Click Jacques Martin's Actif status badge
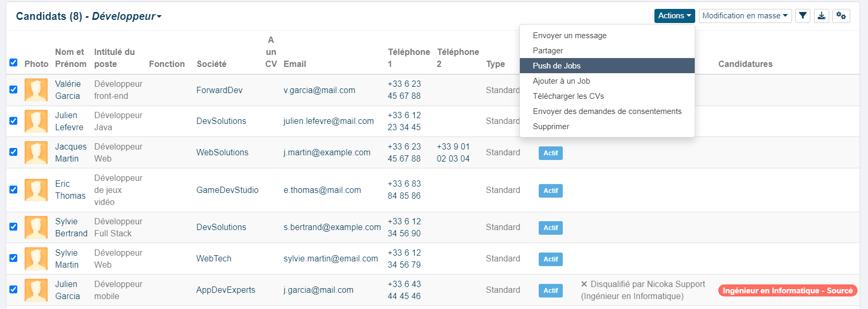This screenshot has width=868, height=309. tap(551, 153)
